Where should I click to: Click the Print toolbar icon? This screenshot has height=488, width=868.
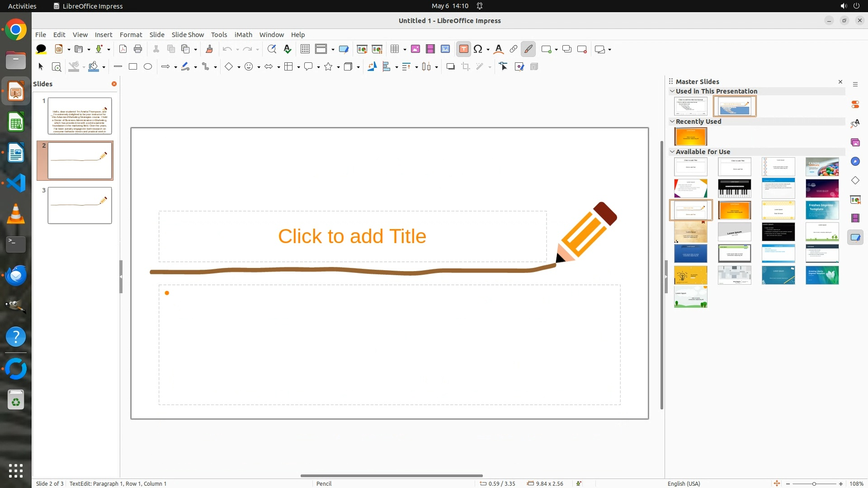point(138,49)
